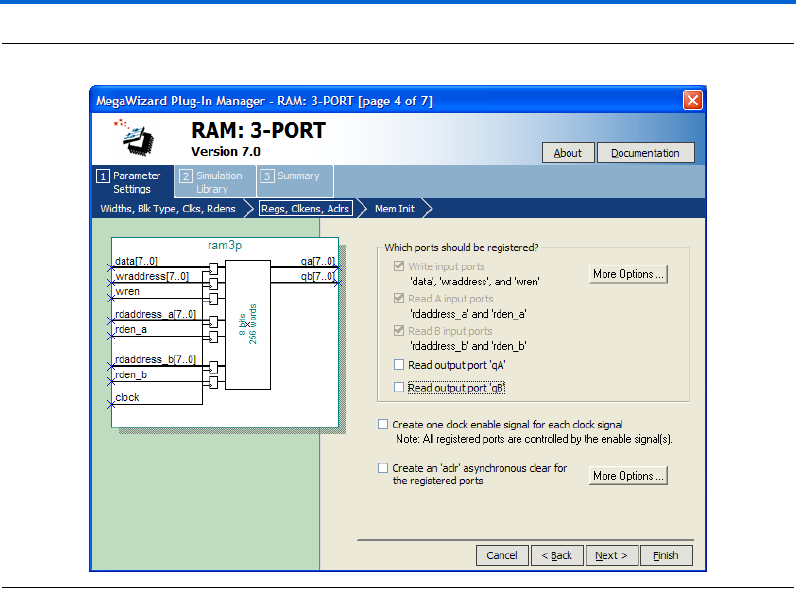Toggle the 'Read A input ports' checkbox
Screen dimensions: 796x589
399,298
